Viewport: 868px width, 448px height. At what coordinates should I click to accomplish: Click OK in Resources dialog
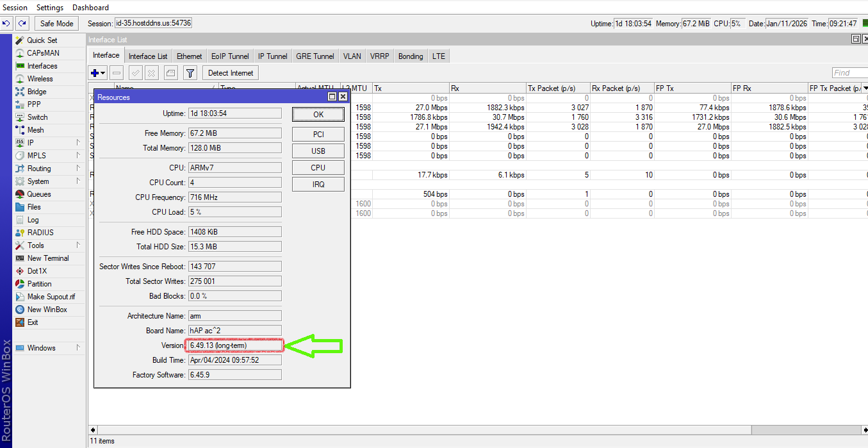tap(318, 115)
